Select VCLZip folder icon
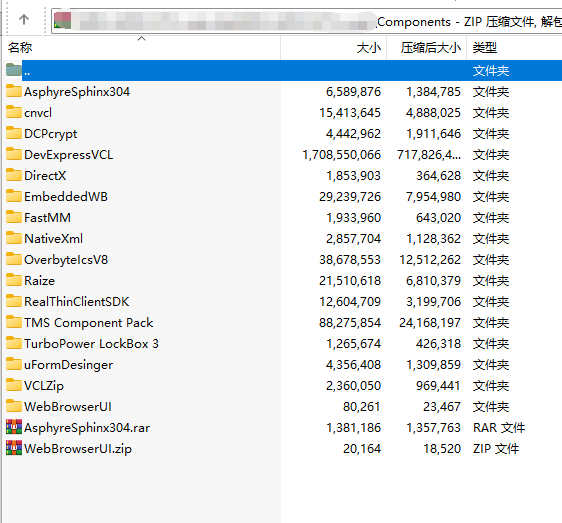 point(14,385)
